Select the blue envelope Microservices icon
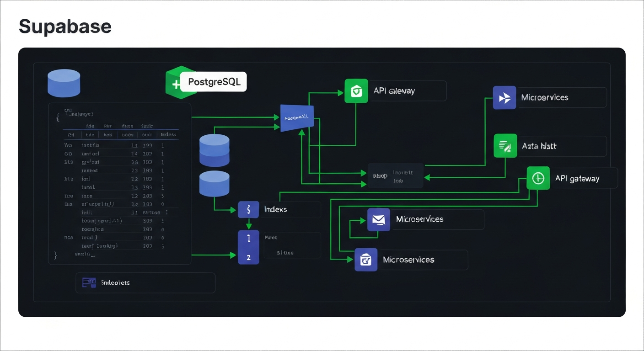The image size is (644, 351). coord(379,219)
